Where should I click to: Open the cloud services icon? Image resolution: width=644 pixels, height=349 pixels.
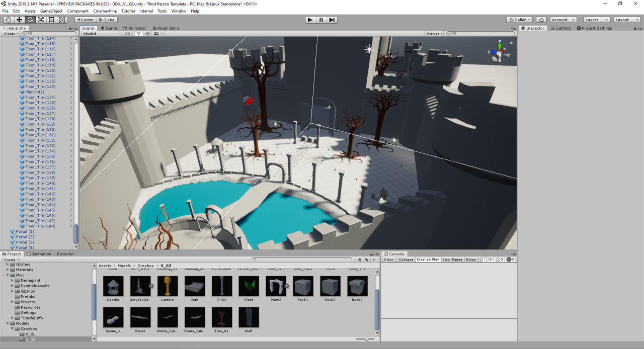coord(541,20)
